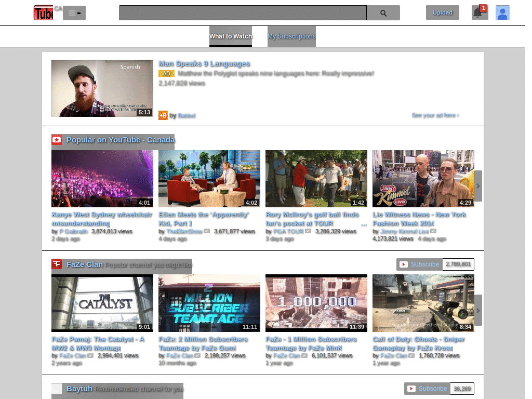Play Ellen Meets Apparently Kid thumbnail
532x399 pixels.
coord(209,179)
